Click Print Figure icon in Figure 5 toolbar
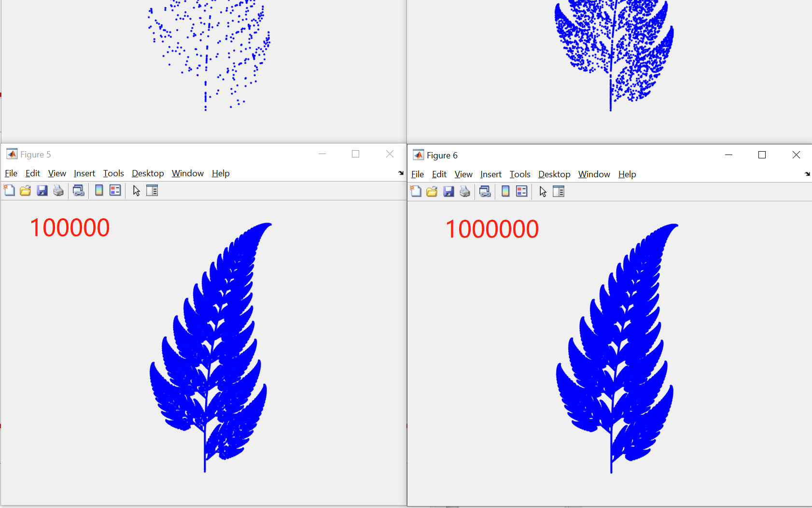The image size is (812, 508). click(x=58, y=190)
